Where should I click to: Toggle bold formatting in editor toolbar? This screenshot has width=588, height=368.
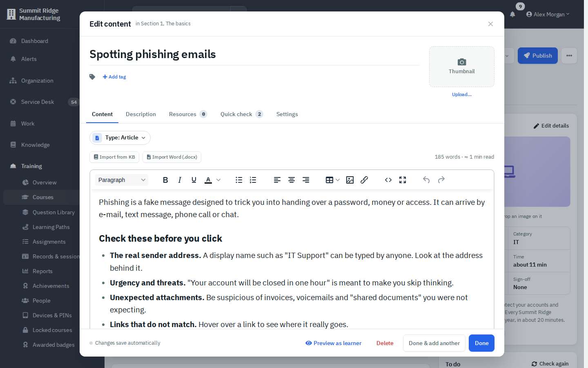(165, 180)
